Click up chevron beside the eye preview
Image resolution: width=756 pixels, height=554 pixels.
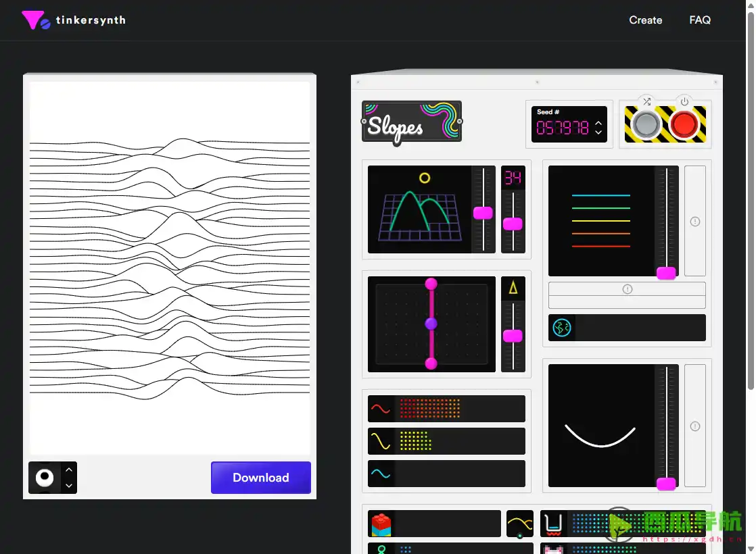point(69,470)
